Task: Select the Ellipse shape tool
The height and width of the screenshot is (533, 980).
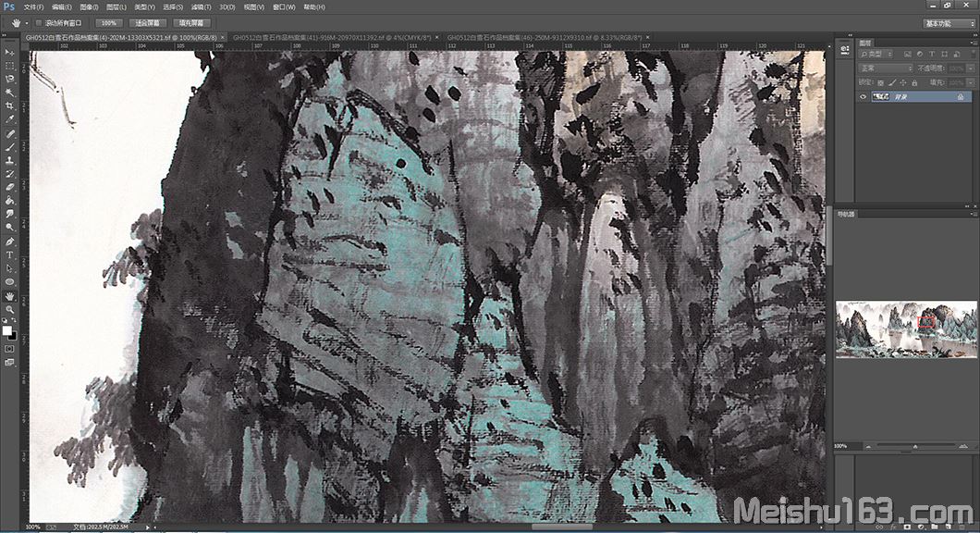Action: click(9, 282)
